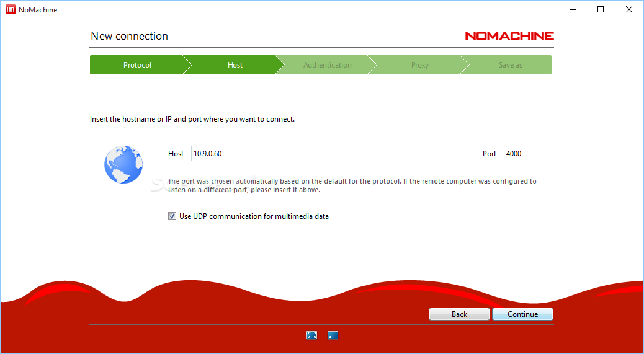Go to the Protocol step

tap(137, 65)
